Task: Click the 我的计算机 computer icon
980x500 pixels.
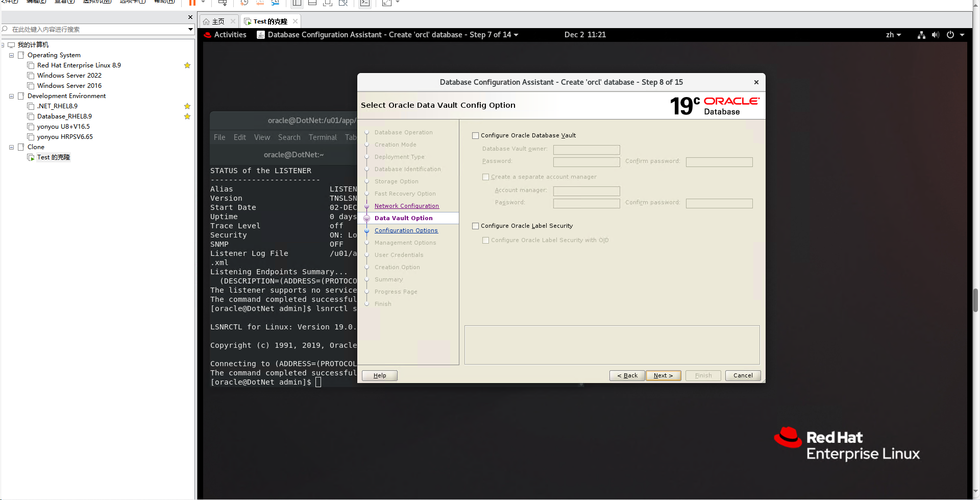Action: point(11,45)
